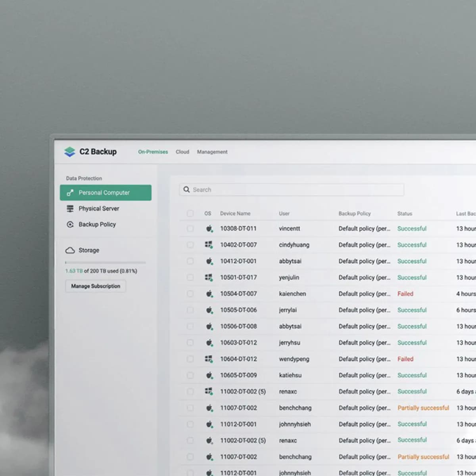
Task: Click the Data Protection heading
Action: click(x=84, y=178)
